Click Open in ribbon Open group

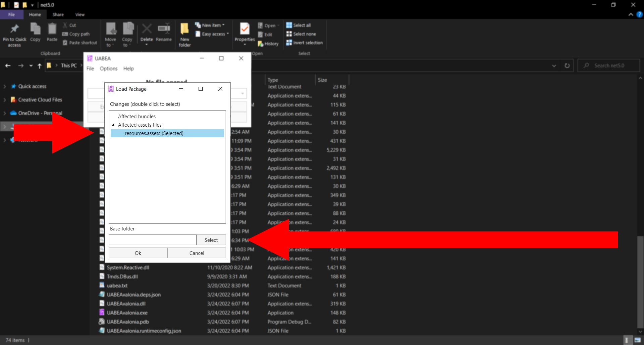pos(268,25)
